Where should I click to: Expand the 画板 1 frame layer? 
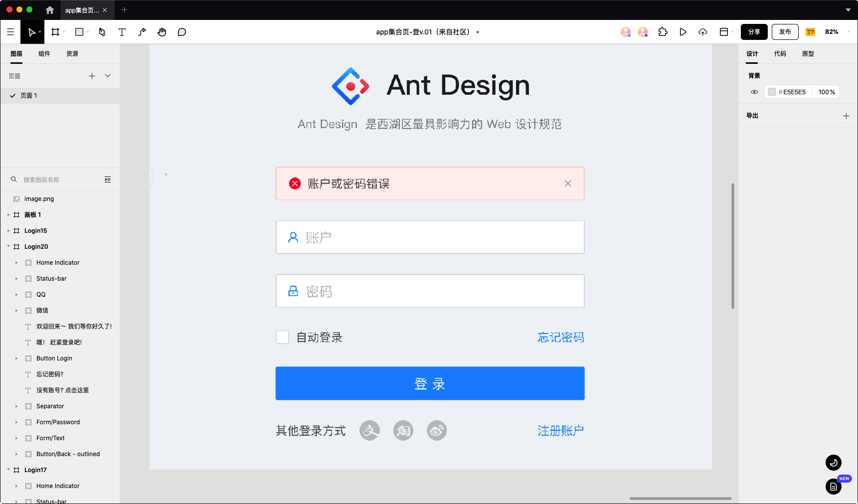tap(8, 215)
